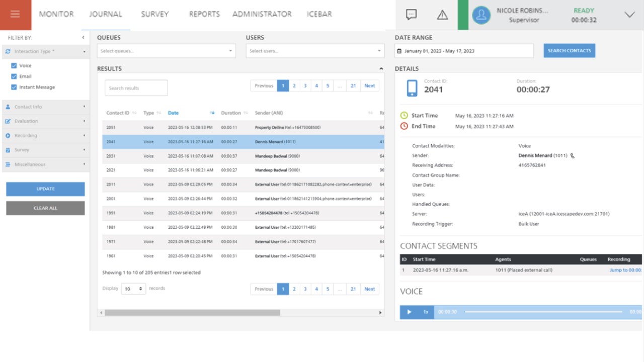This screenshot has height=362, width=644.
Task: Select contact row 2051 Property Online
Action: 243,128
